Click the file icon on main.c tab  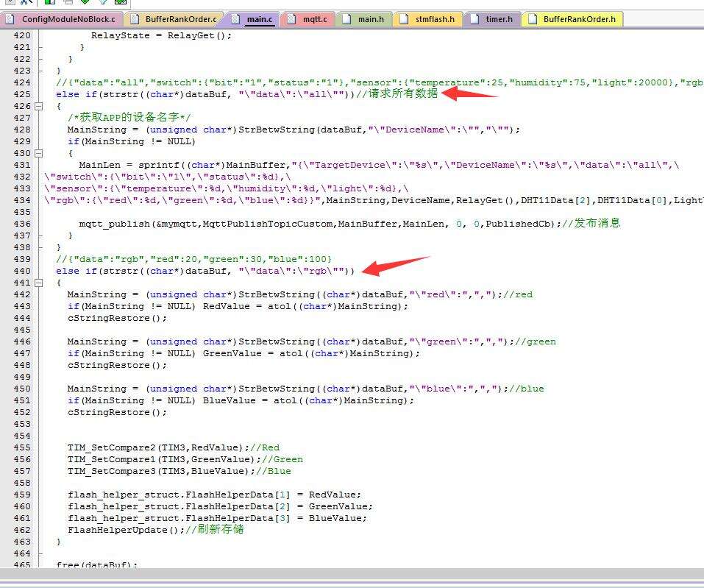click(235, 19)
